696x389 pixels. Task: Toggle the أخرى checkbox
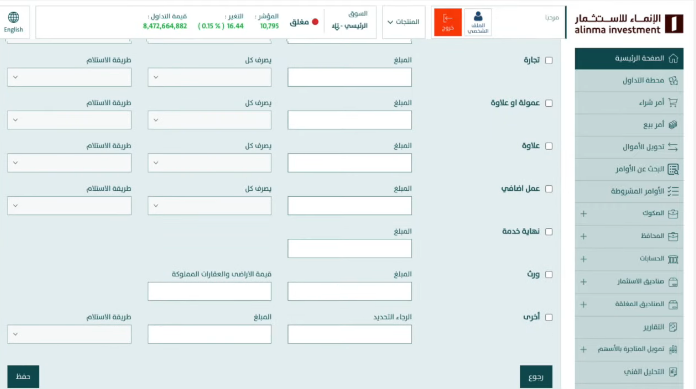pyautogui.click(x=549, y=318)
